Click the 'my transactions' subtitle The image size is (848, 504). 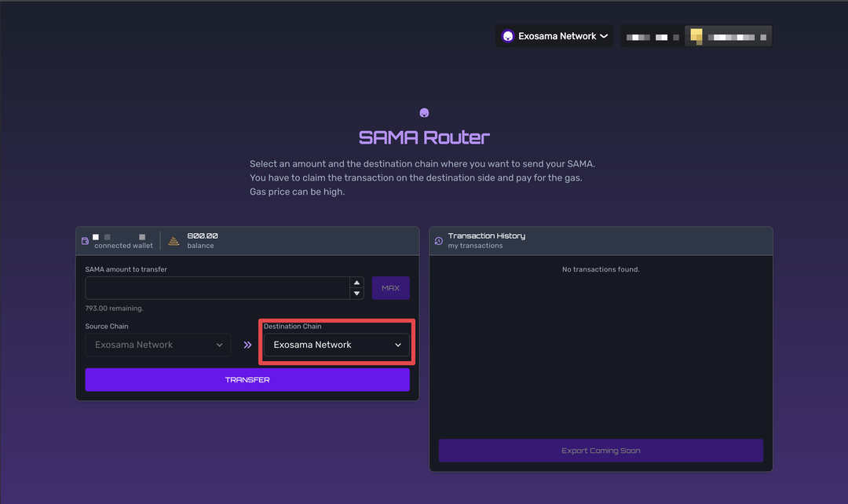475,246
